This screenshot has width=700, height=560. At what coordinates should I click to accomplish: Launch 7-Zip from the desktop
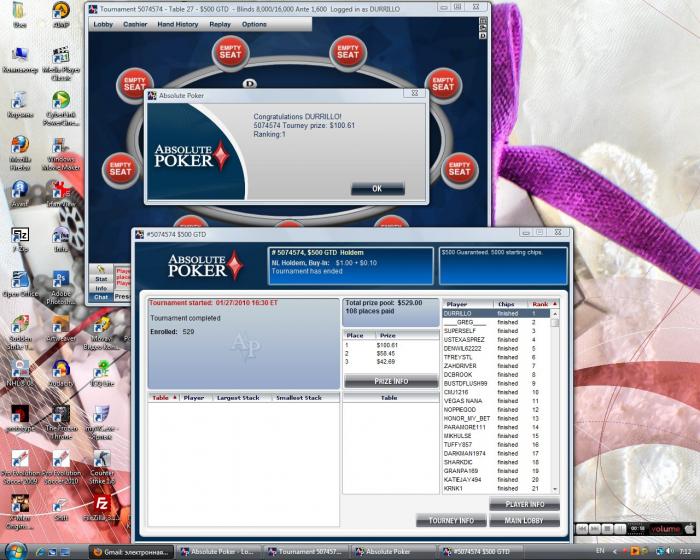tap(20, 240)
